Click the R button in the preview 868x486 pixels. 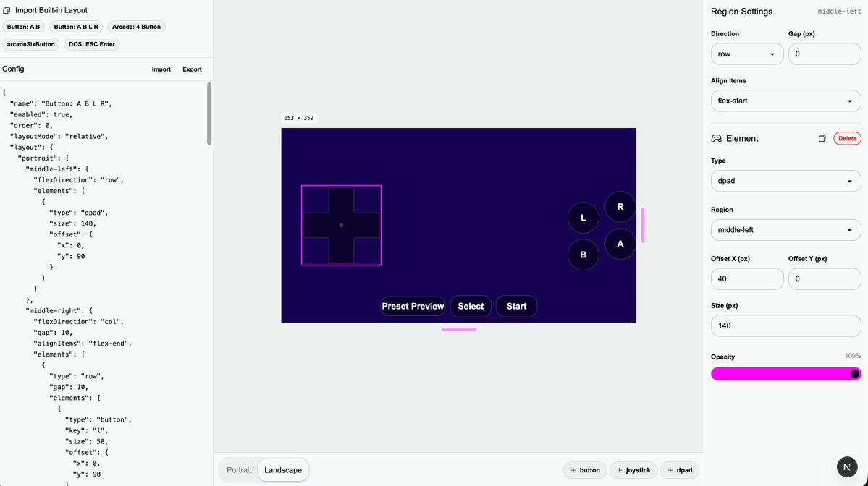coord(620,207)
